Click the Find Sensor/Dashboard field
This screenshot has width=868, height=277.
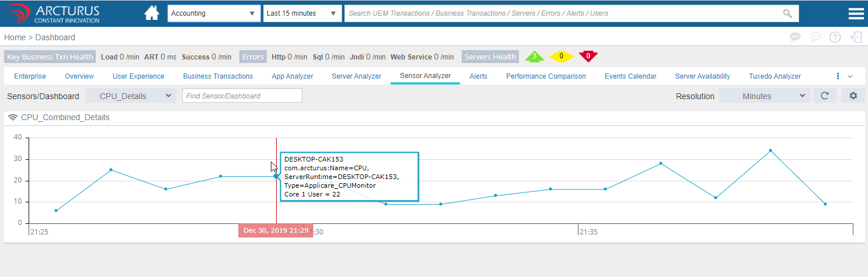pos(242,96)
